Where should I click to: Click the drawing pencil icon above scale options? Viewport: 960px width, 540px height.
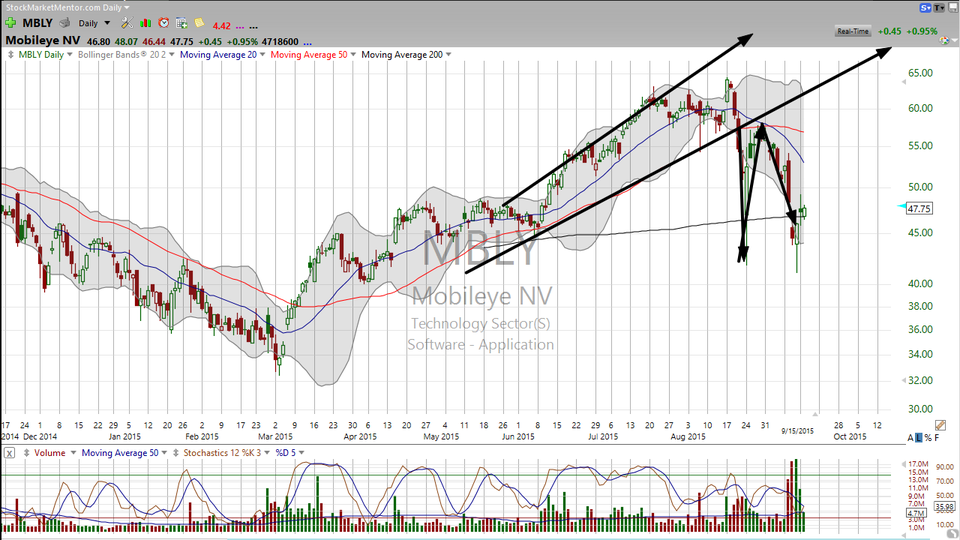click(940, 425)
